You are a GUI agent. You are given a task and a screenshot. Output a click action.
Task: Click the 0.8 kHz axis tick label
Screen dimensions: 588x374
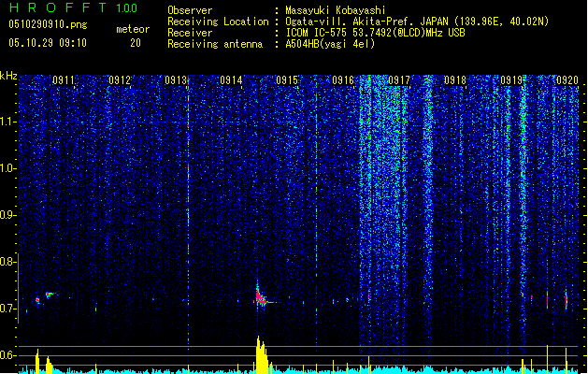[x=8, y=262]
